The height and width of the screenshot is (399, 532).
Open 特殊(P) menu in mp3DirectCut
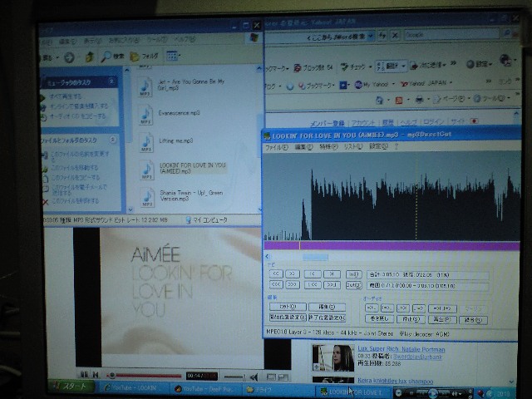[328, 147]
